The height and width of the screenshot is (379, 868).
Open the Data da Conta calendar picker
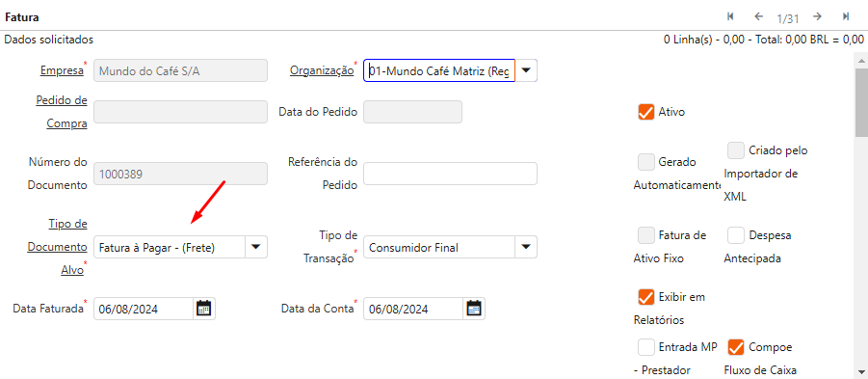click(x=474, y=309)
